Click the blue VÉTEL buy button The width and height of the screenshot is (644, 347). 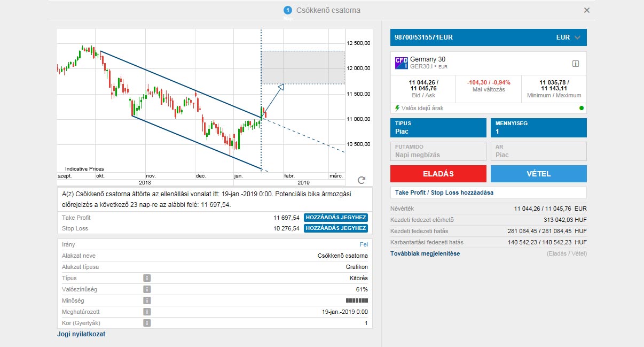tap(538, 174)
